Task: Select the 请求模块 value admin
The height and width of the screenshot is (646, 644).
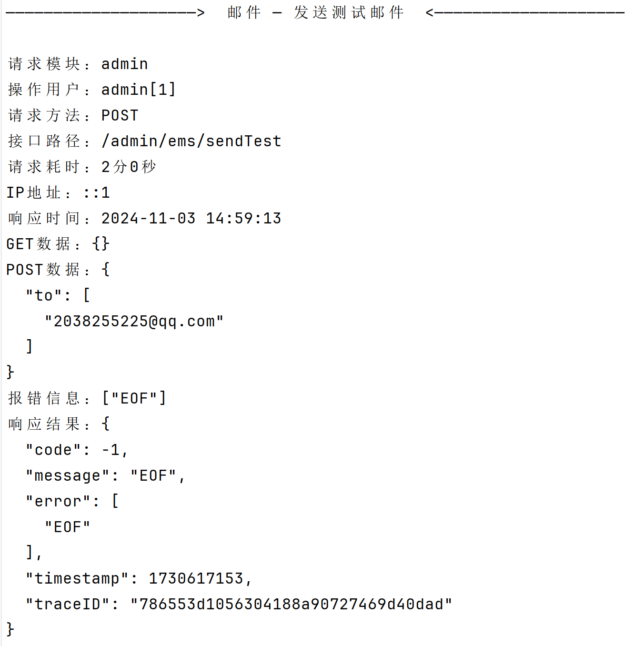Action: click(x=124, y=64)
